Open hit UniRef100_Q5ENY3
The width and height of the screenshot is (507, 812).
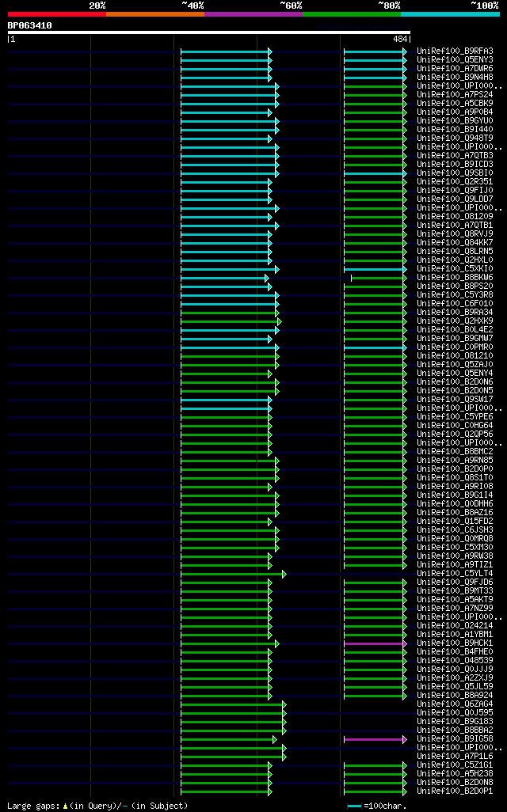[x=456, y=60]
